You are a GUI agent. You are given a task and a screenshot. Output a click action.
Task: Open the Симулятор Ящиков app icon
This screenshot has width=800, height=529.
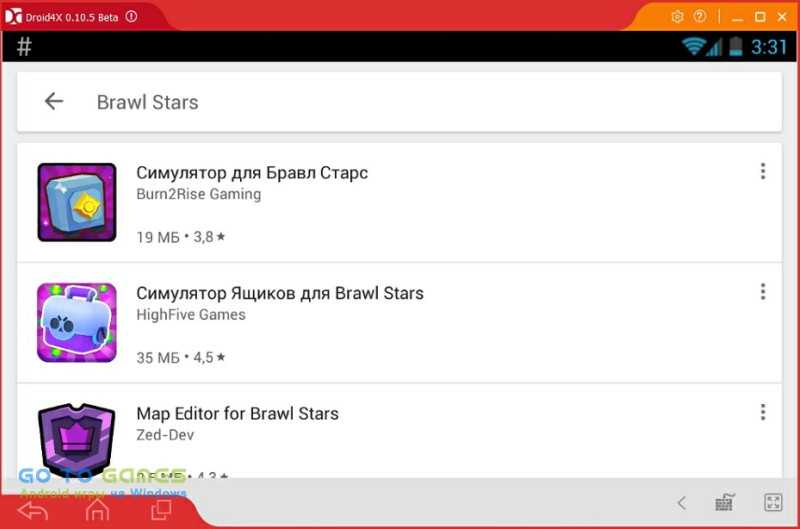pos(77,322)
